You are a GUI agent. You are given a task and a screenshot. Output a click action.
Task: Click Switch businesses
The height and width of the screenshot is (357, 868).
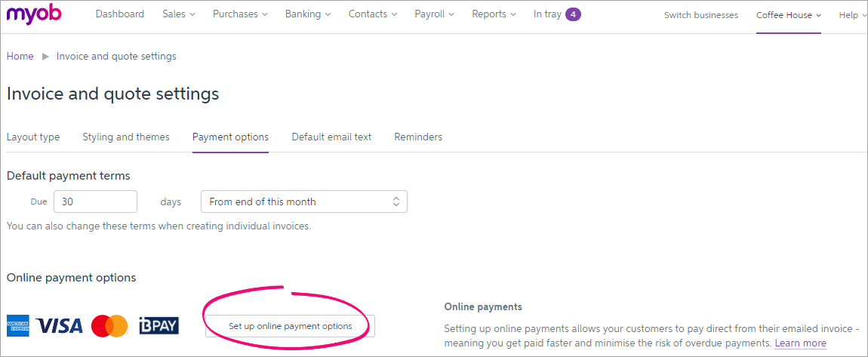click(x=701, y=15)
